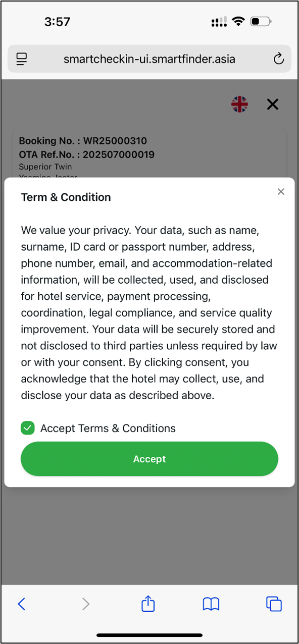Tap the smartcheckin-ui.smartfinder.asia address field
Screen dimensions: 299x644
(x=149, y=59)
